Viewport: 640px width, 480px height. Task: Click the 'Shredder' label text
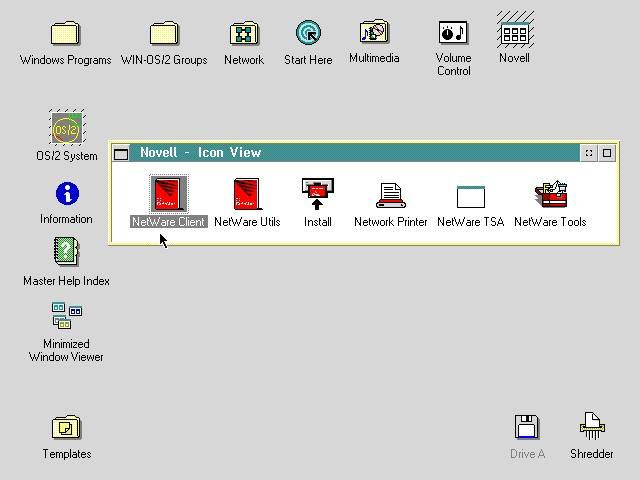(592, 454)
